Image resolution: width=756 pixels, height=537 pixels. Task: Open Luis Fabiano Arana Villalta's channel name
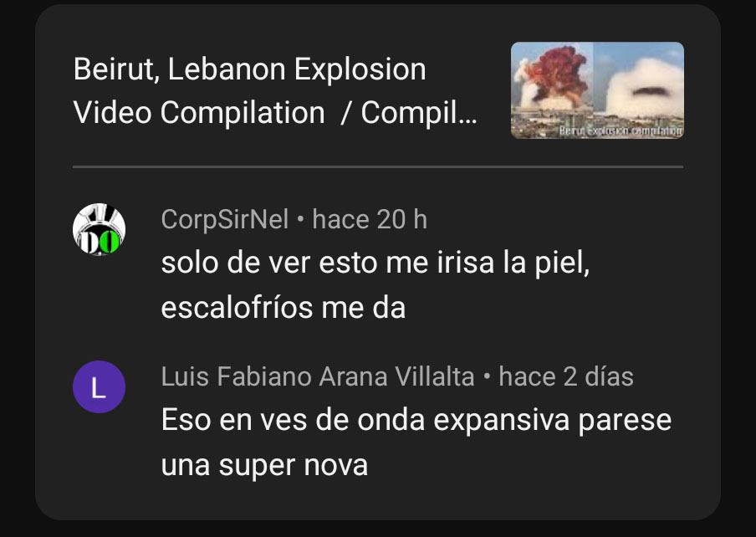[x=318, y=376]
